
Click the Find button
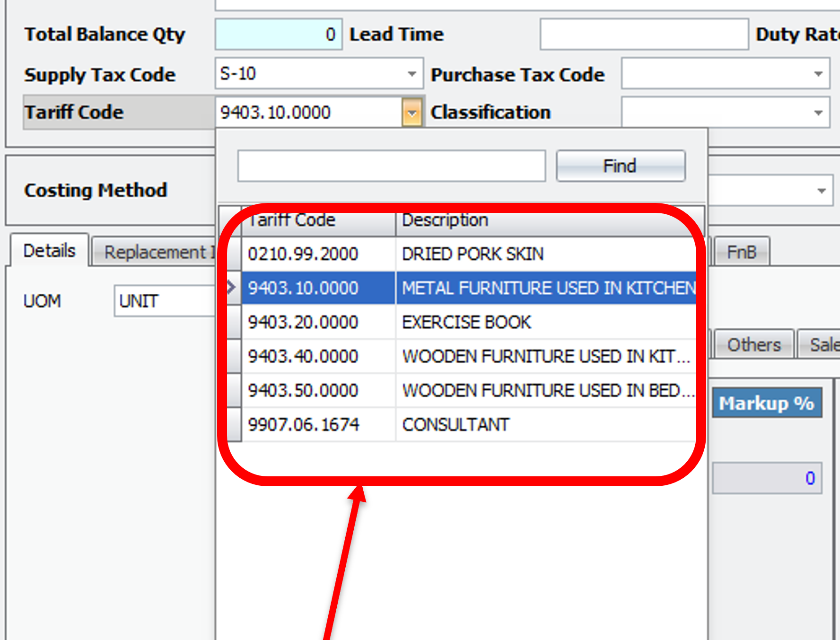pyautogui.click(x=620, y=166)
